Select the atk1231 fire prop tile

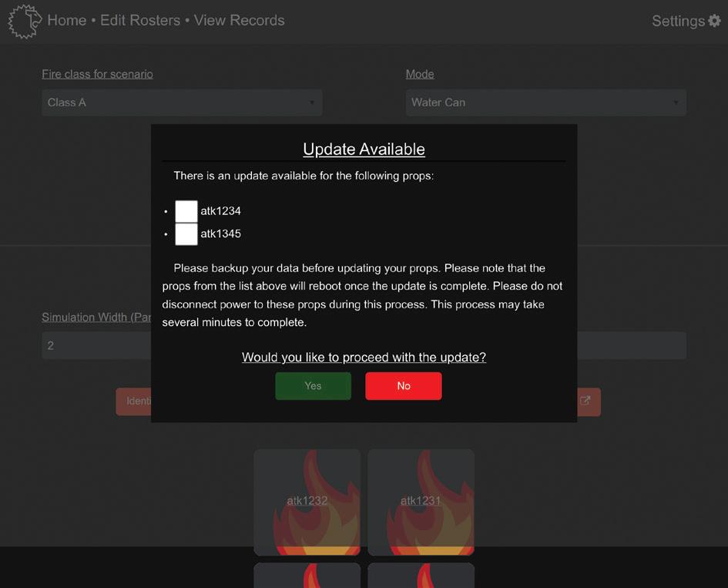pos(421,502)
